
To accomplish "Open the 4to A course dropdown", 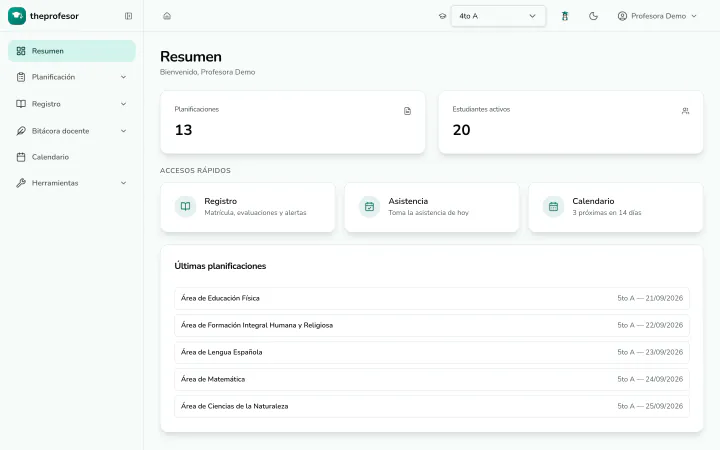I will [498, 16].
